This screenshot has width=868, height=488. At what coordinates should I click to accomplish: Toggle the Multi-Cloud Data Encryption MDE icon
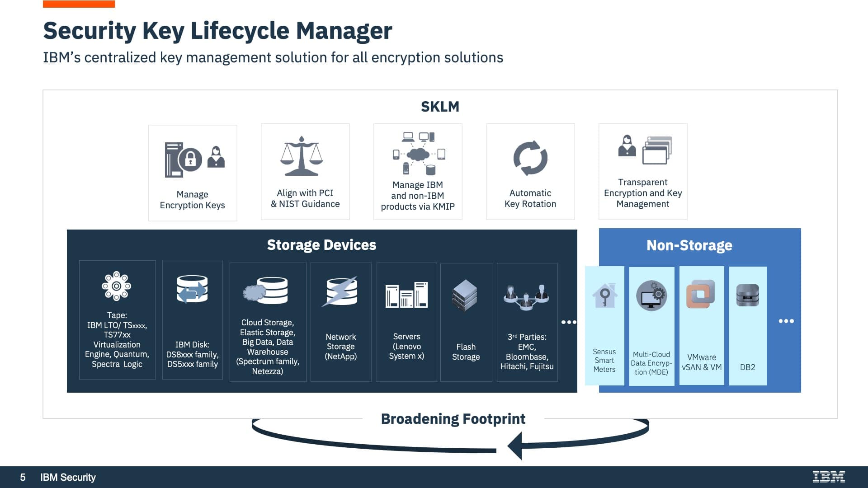click(x=651, y=296)
